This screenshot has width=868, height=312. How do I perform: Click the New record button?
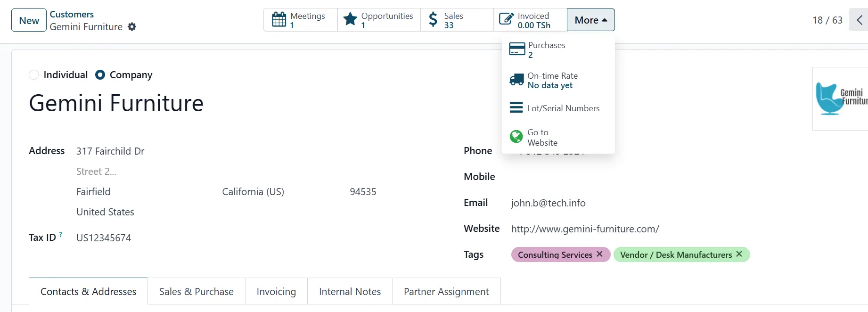29,20
